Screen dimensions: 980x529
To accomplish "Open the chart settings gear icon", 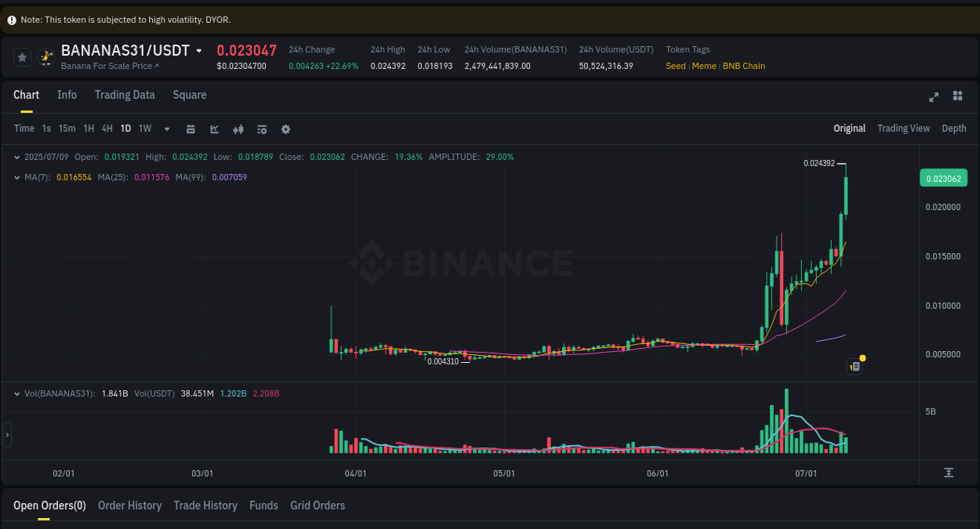I will pos(285,129).
